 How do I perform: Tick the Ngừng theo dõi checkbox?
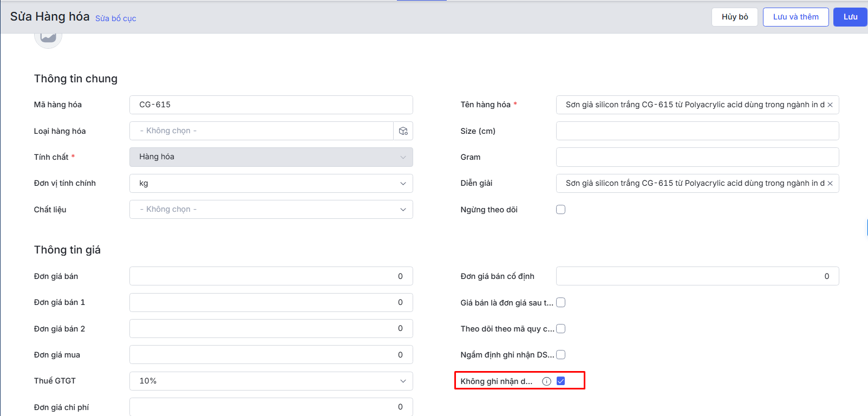(560, 210)
